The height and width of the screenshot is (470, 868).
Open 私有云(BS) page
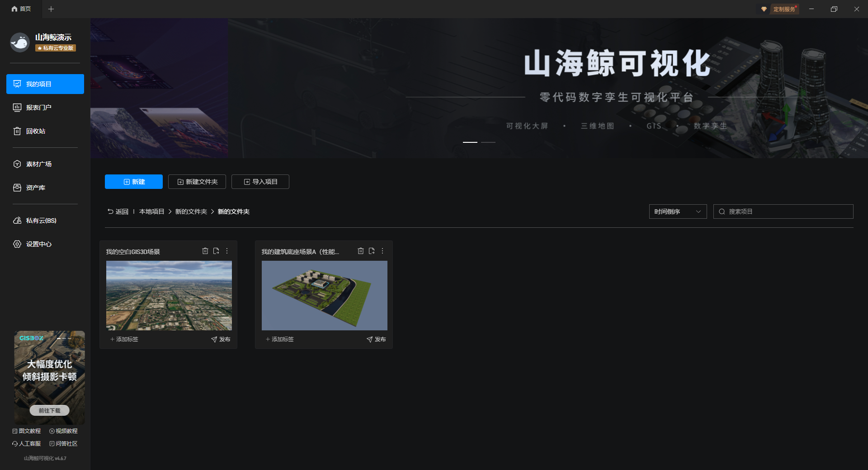click(45, 221)
